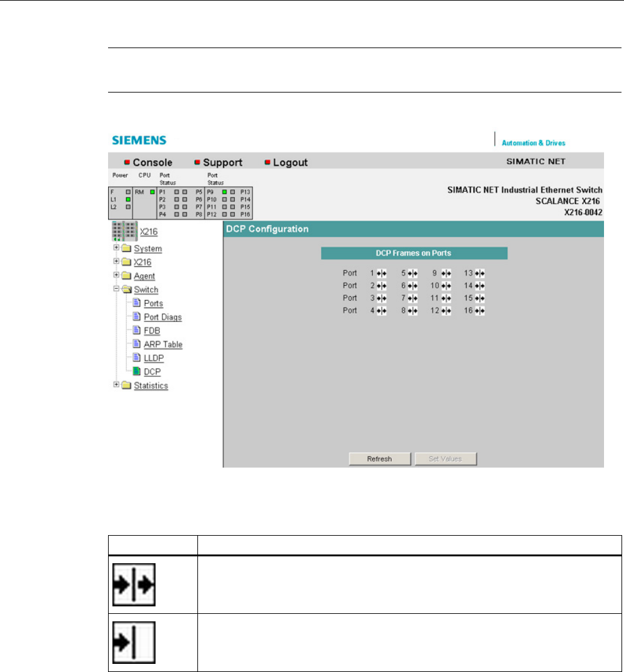Click the green L1 power LED

click(x=128, y=199)
